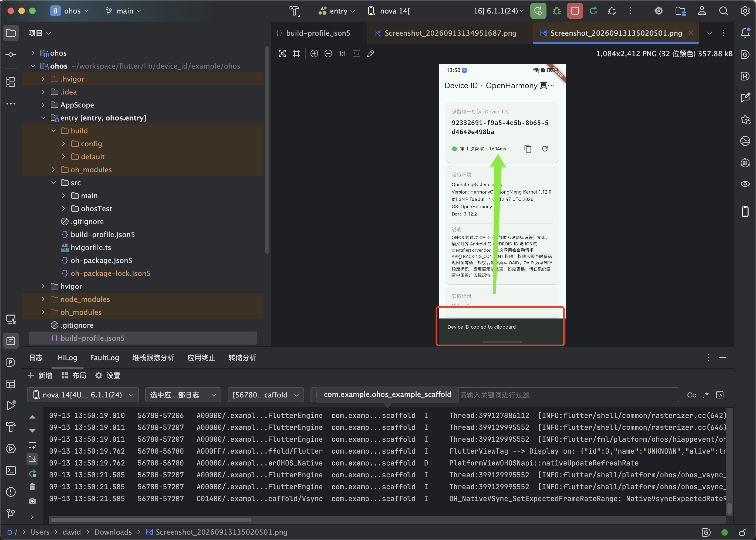Image resolution: width=756 pixels, height=540 pixels.
Task: Pick a color with the image eyedropper
Action: (371, 53)
